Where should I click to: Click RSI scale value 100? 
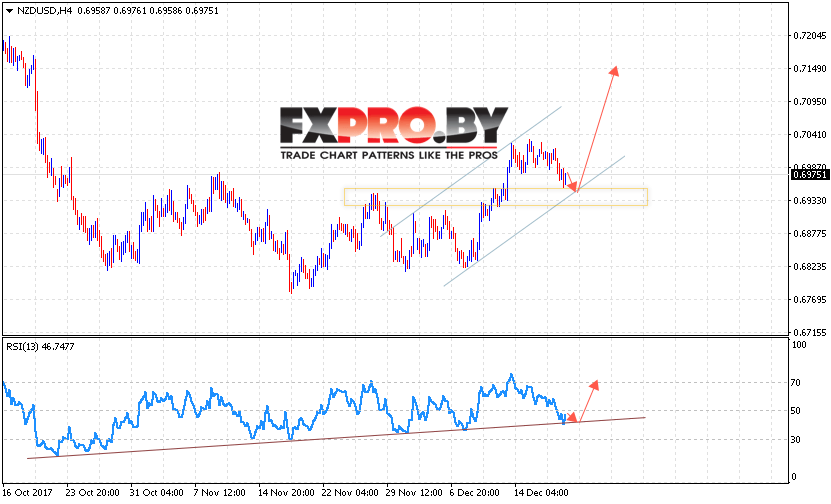799,345
